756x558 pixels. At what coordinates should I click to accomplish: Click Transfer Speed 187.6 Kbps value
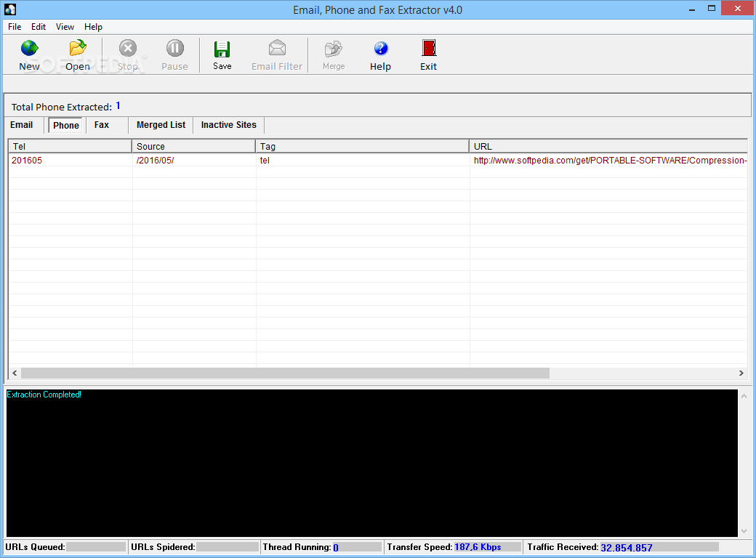click(478, 547)
